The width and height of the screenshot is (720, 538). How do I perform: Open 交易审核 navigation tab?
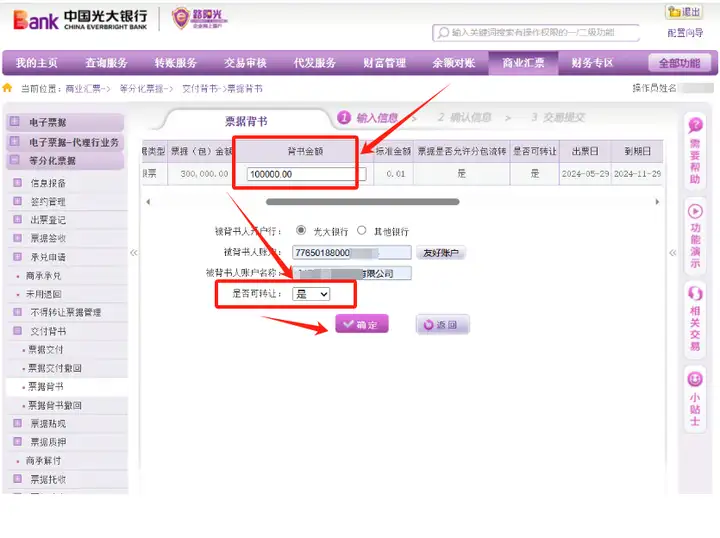pos(245,63)
